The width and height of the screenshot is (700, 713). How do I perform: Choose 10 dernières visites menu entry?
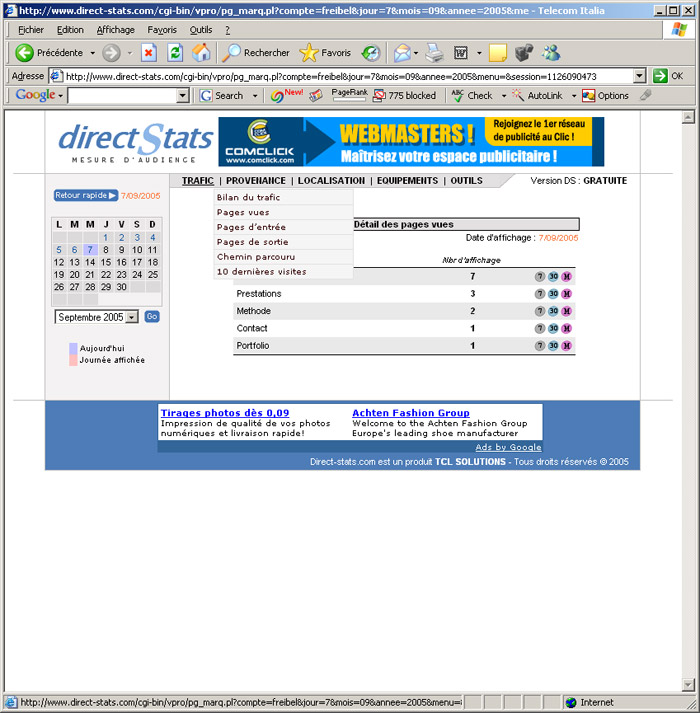coord(261,272)
